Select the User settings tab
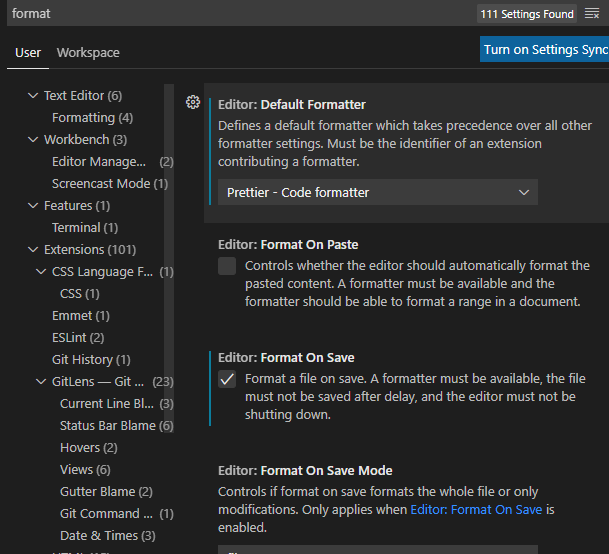This screenshot has height=554, width=609. point(28,52)
